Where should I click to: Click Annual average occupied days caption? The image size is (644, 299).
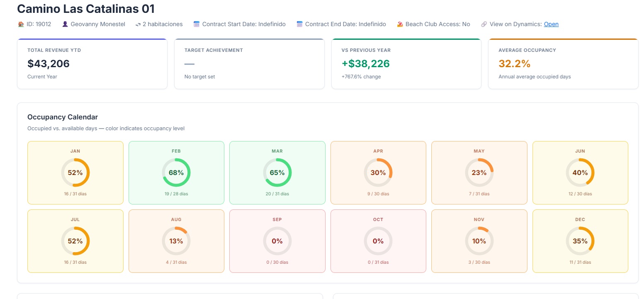535,77
